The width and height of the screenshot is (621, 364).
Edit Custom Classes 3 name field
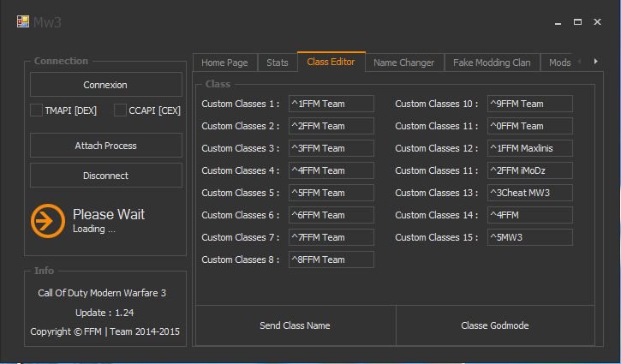(x=331, y=148)
